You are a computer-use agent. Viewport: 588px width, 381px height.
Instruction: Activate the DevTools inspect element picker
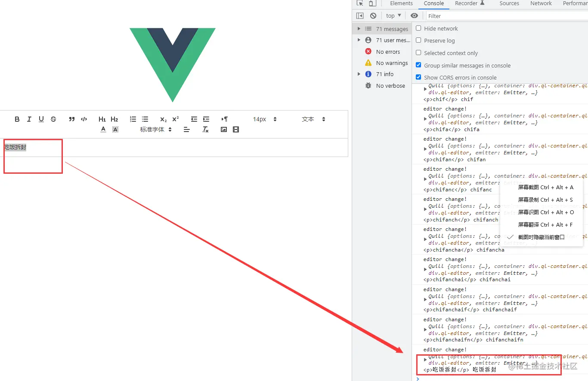pos(360,3)
